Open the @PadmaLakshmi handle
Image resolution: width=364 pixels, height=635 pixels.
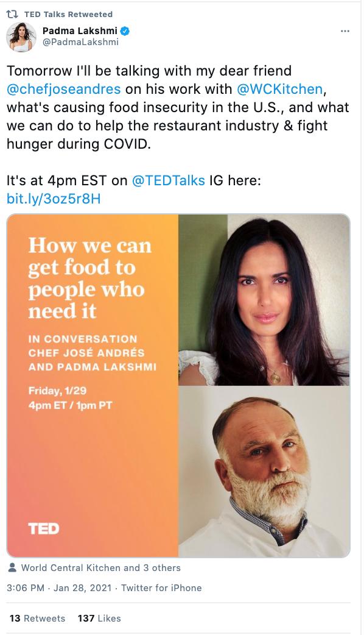click(x=80, y=42)
